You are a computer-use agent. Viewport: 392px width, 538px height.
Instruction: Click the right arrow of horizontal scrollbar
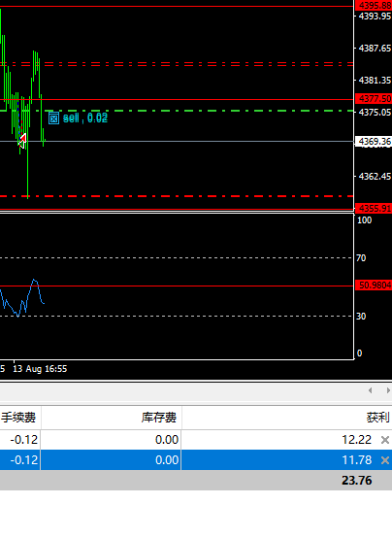pos(388,390)
